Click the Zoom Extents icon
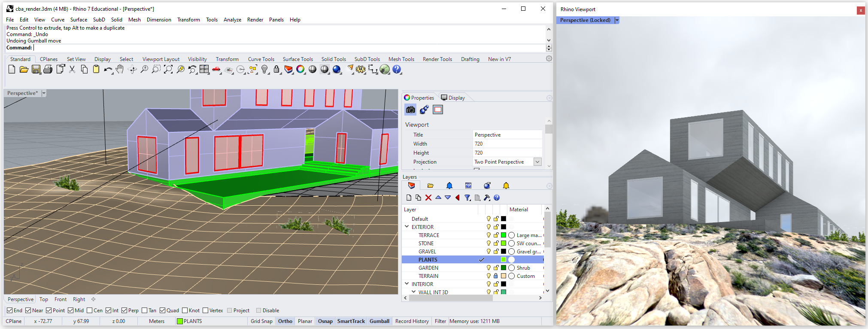868x329 pixels. pos(168,70)
